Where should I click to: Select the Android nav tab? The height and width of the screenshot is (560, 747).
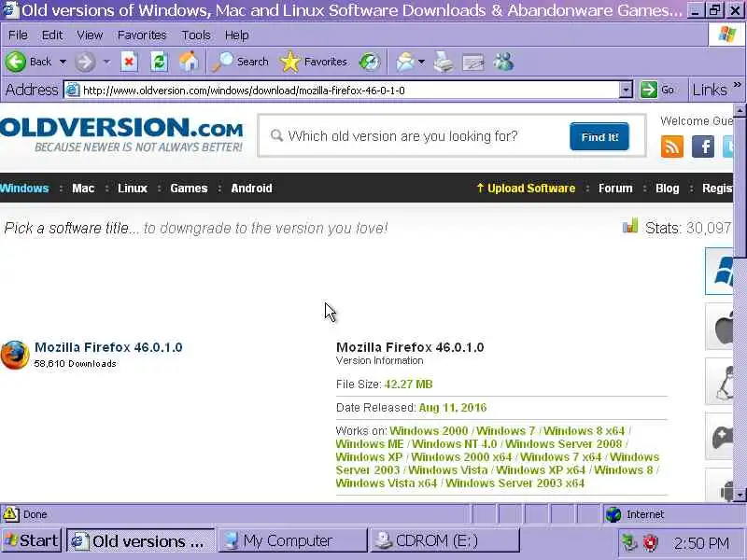click(251, 189)
